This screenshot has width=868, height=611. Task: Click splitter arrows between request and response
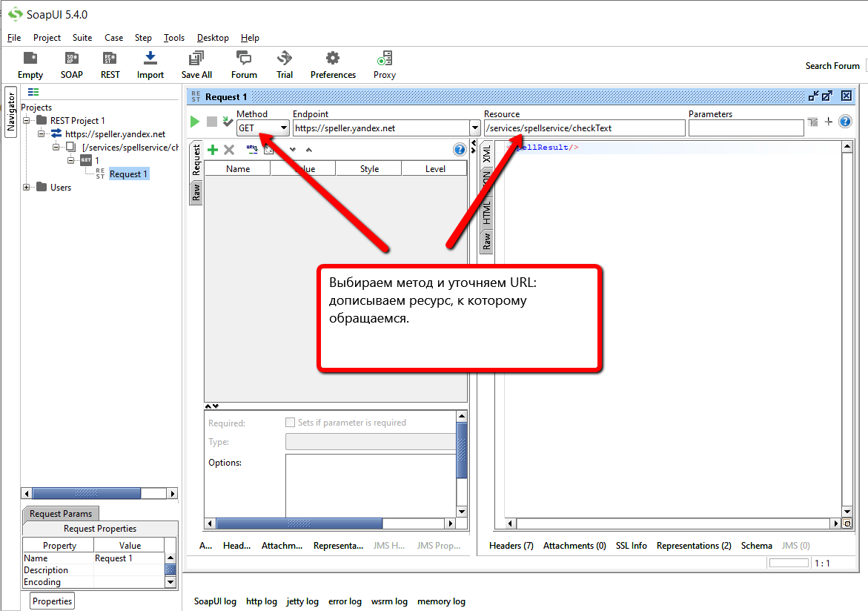click(474, 146)
